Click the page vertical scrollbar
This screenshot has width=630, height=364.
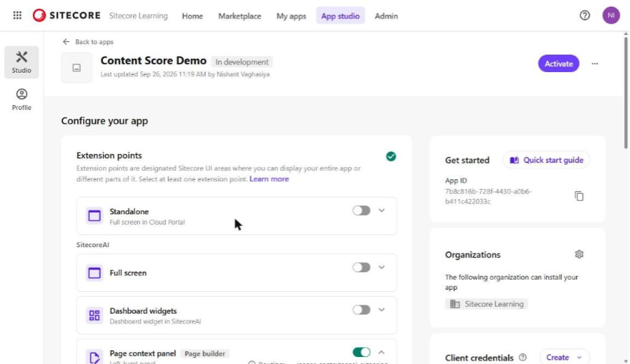coord(626,92)
